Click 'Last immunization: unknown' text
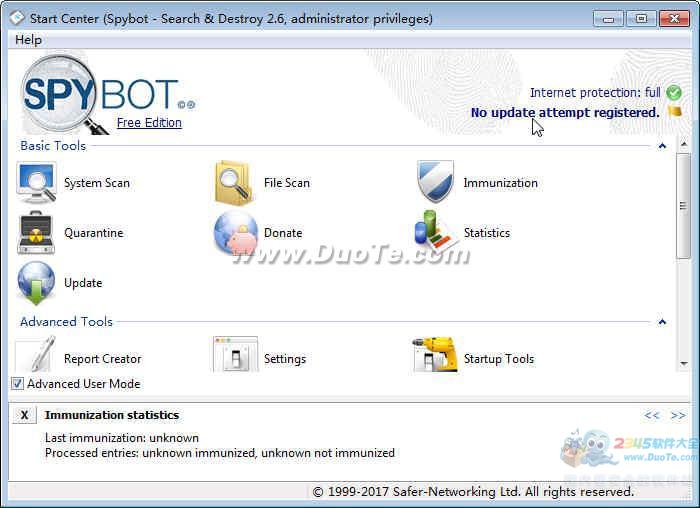Viewport: 700px width, 508px height. [x=122, y=438]
